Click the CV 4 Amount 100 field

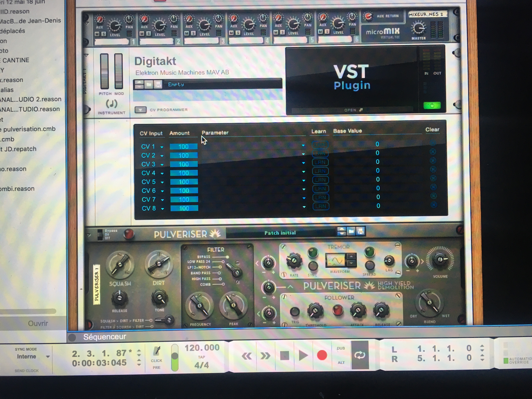click(x=184, y=173)
